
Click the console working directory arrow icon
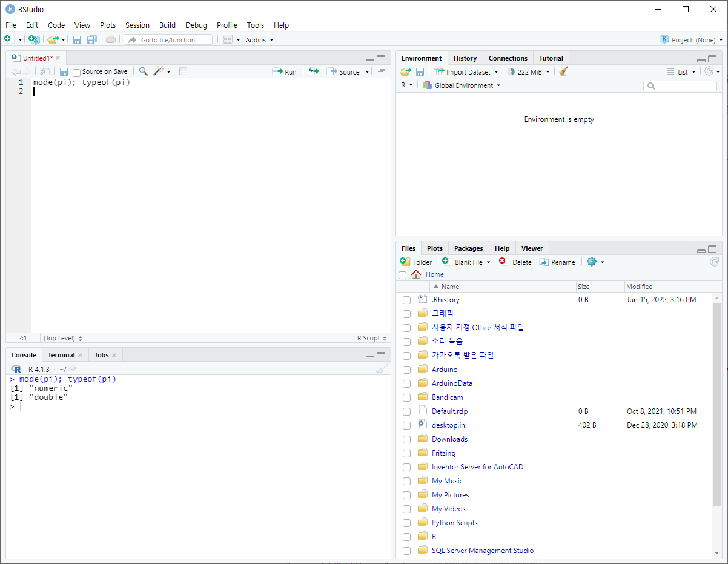(x=73, y=368)
